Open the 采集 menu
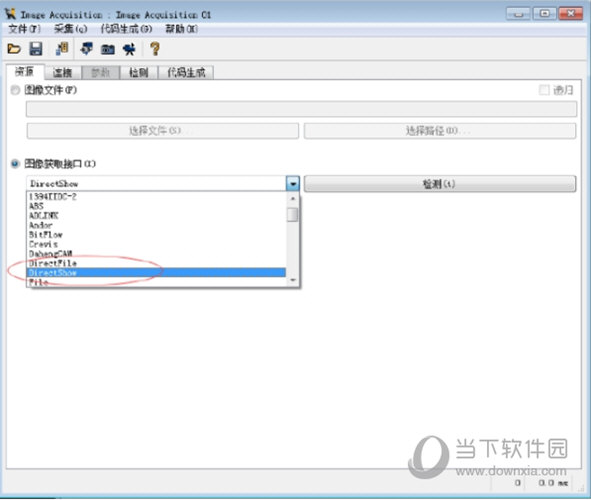Image resolution: width=591 pixels, height=500 pixels. tap(70, 29)
